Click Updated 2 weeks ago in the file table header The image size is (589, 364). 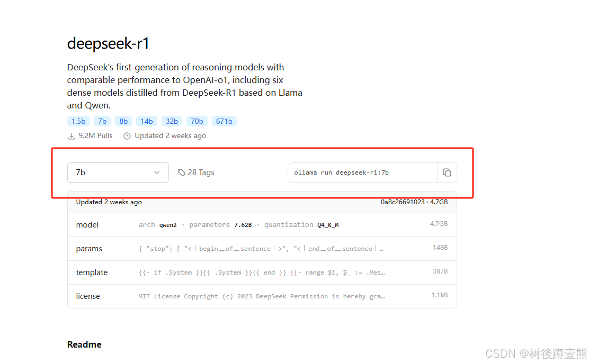coord(109,202)
